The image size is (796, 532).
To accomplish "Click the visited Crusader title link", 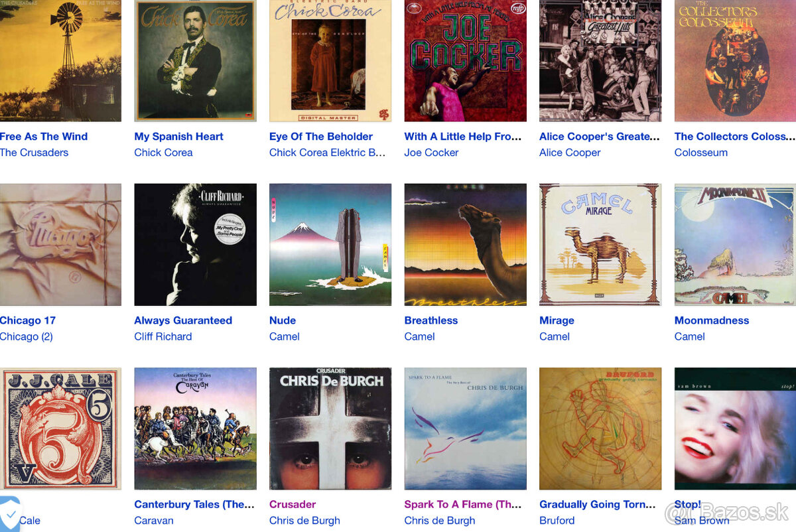I will coord(293,504).
